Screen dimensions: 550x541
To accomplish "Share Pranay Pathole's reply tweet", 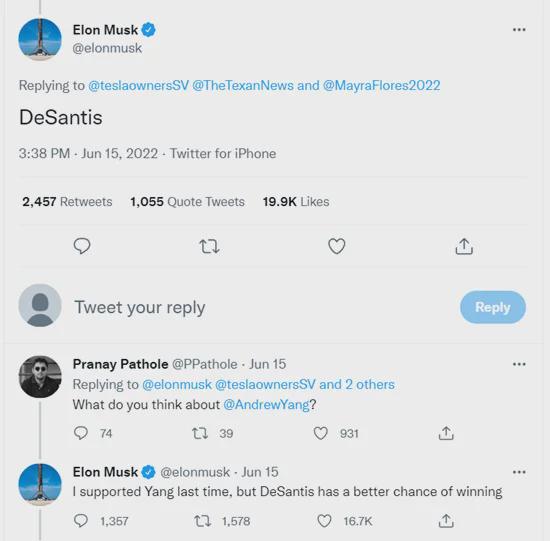I will pyautogui.click(x=446, y=433).
